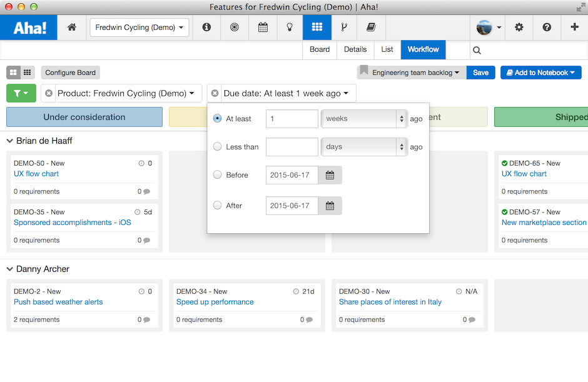Image resolution: width=588 pixels, height=382 pixels.
Task: Remove the Due date filter
Action: pyautogui.click(x=215, y=93)
